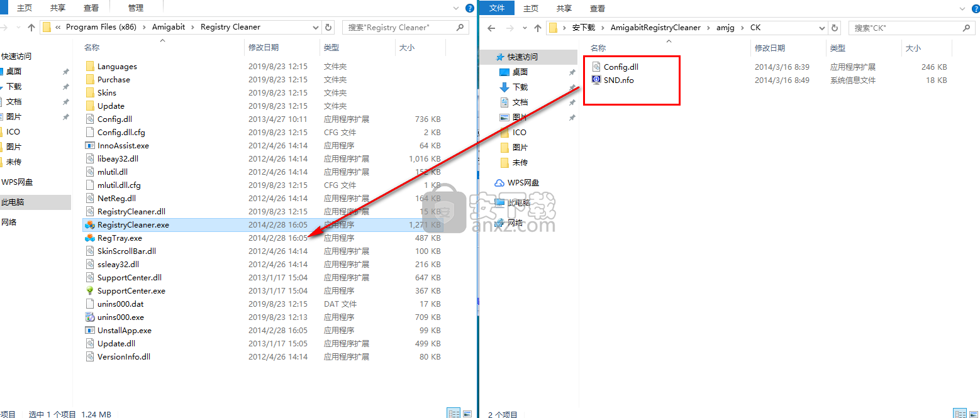Click Update folder icon

coord(89,106)
